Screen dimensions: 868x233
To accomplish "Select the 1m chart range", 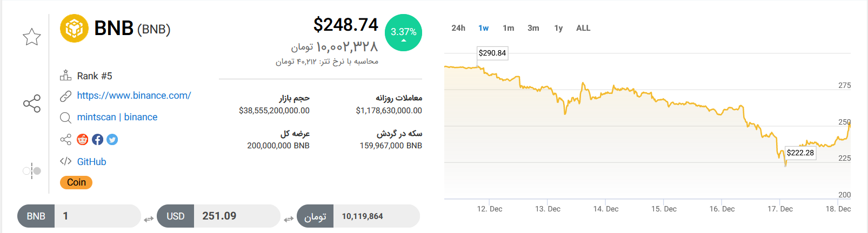I will (x=508, y=28).
